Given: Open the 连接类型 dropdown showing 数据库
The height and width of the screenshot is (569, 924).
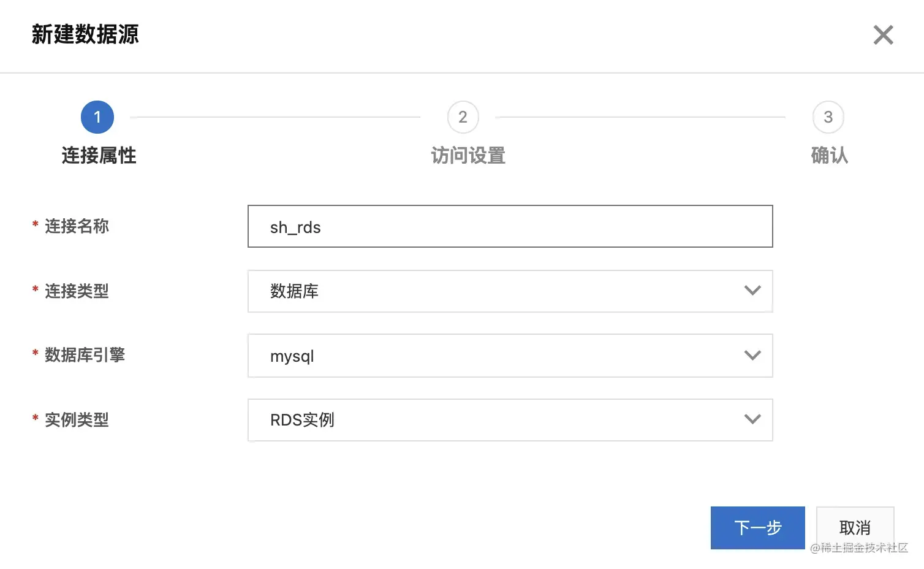Looking at the screenshot, I should coord(510,291).
